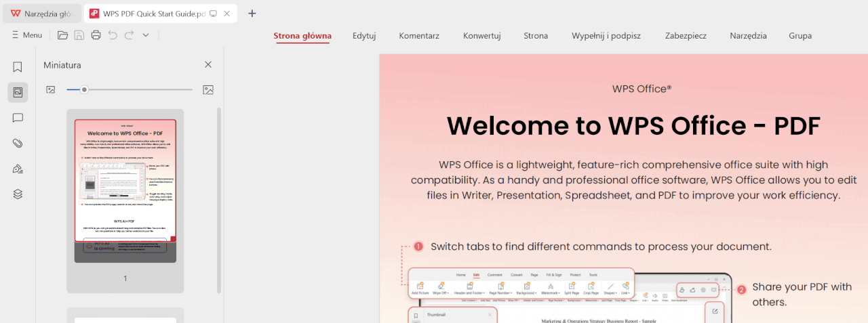
Task: Close the Miniatura panel
Action: [208, 65]
